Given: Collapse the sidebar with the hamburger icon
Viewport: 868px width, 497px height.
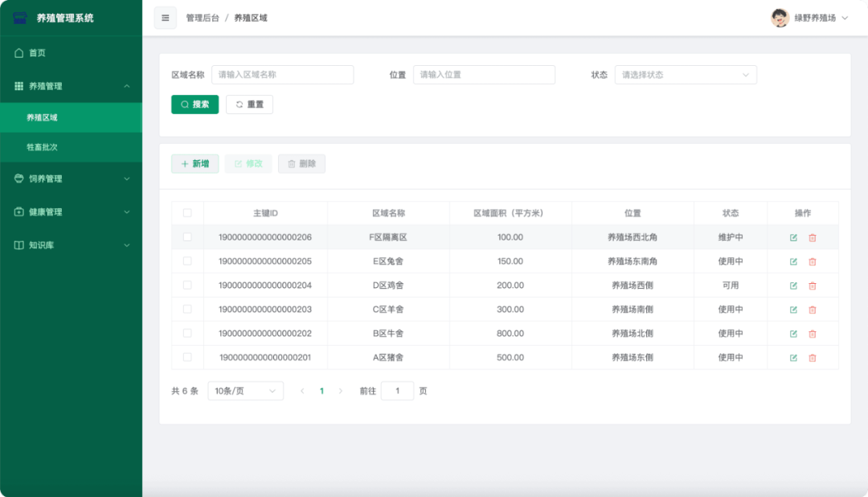Looking at the screenshot, I should click(x=165, y=18).
